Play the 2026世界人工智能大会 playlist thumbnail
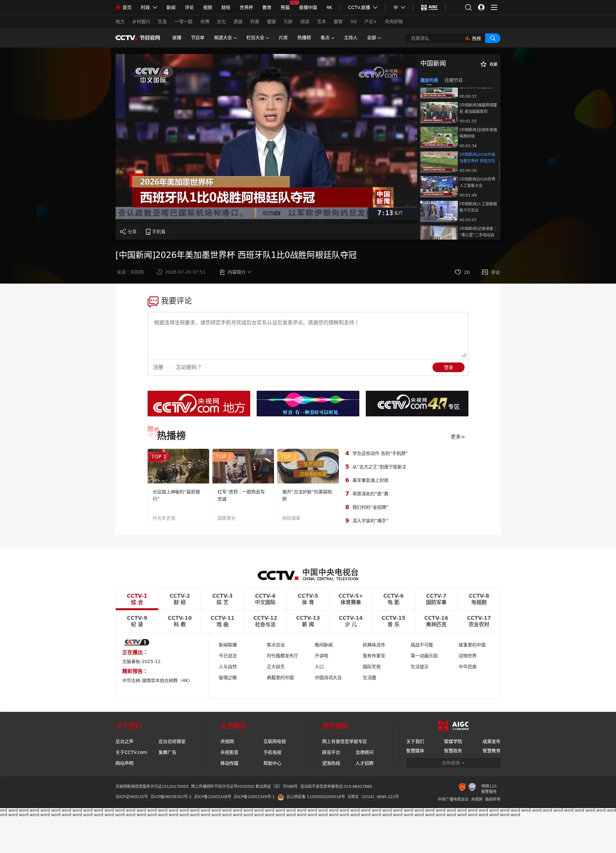Viewport: 616px width, 853px height. click(x=439, y=187)
